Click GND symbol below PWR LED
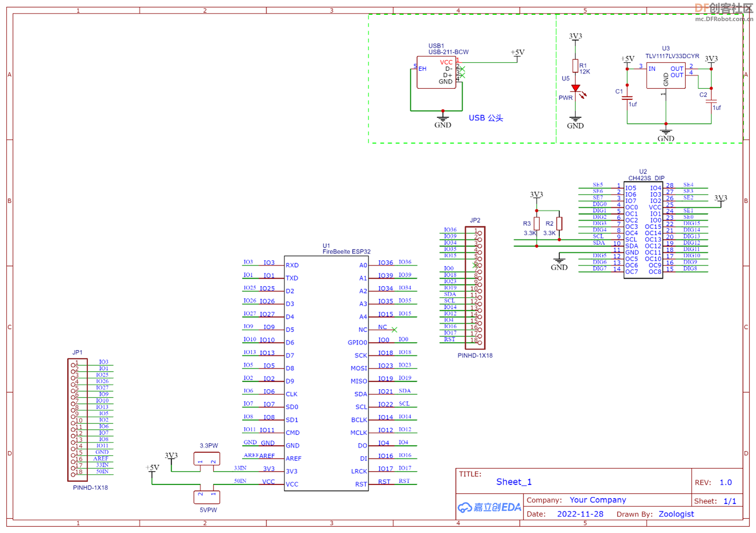The height and width of the screenshot is (533, 756). click(575, 122)
